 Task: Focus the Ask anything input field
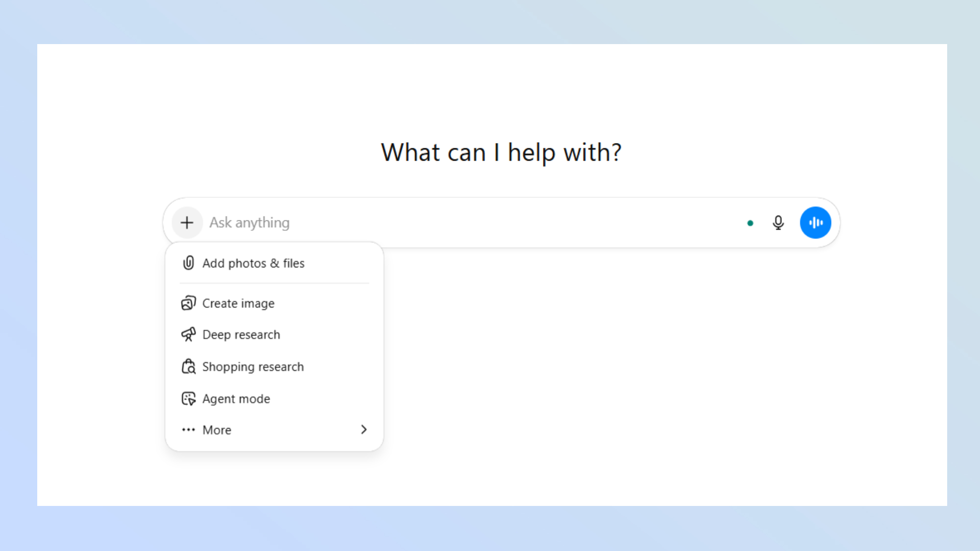tap(250, 223)
